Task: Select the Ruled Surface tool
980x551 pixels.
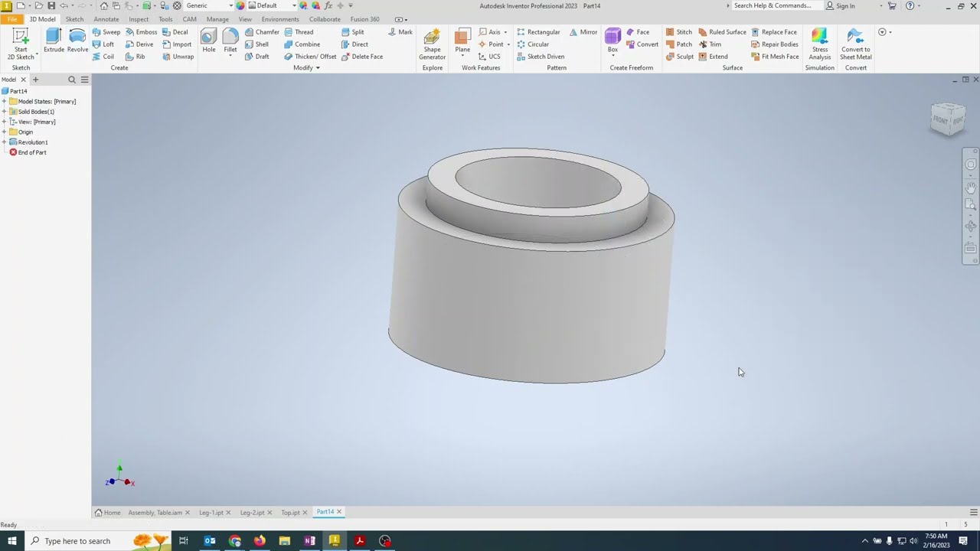Action: [x=722, y=32]
